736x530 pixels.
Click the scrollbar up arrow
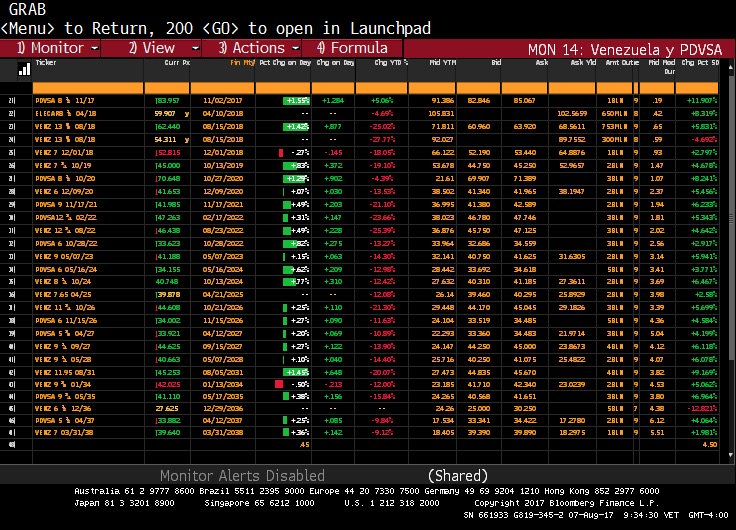731,68
